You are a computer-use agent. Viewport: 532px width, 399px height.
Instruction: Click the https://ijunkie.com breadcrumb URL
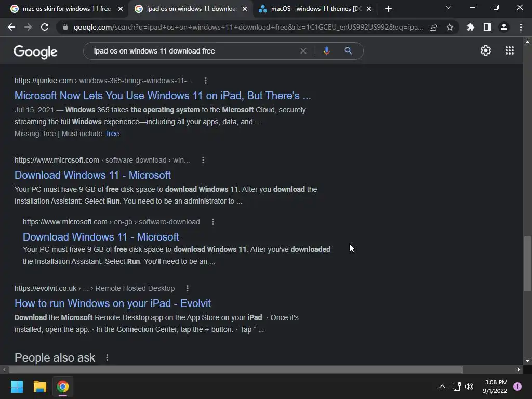pos(44,81)
